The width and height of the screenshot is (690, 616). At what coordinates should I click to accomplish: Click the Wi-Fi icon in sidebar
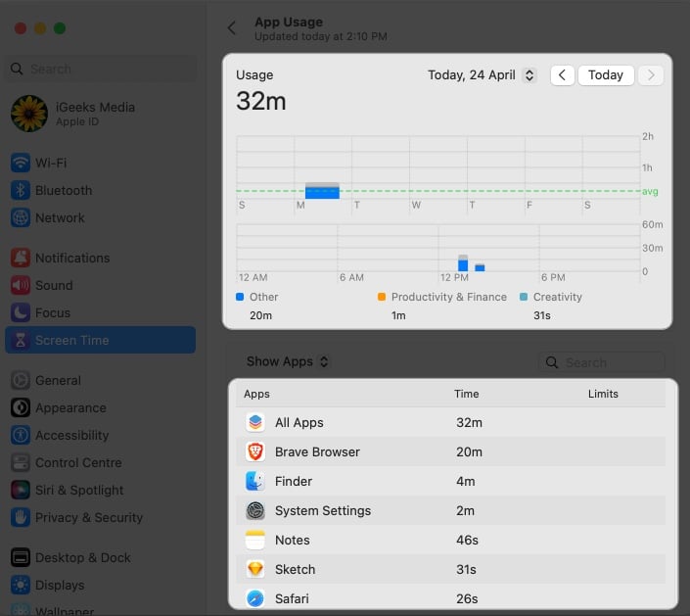[x=21, y=163]
